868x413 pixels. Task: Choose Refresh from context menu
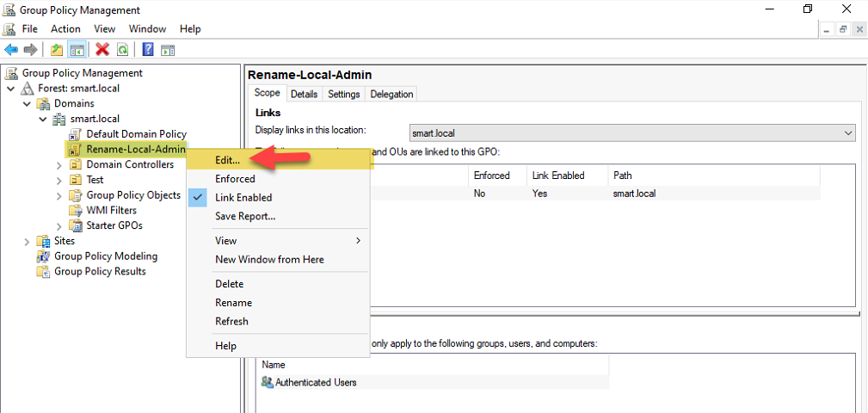pyautogui.click(x=278, y=321)
